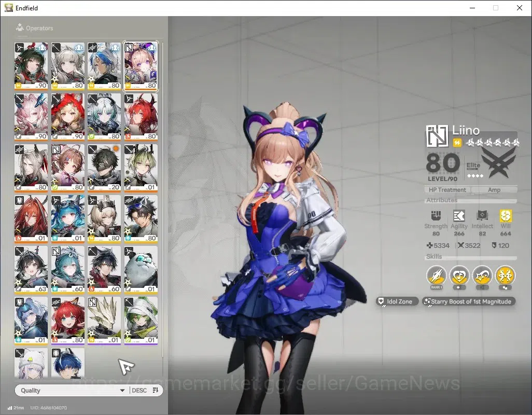Viewport: 532px width, 415px height.
Task: Select the red-haired horned operator at level 80
Action: click(x=141, y=117)
